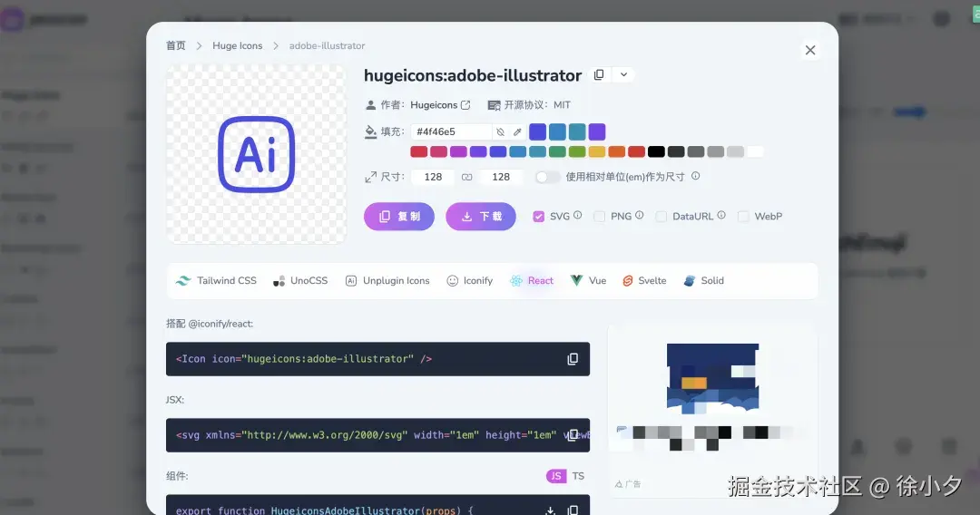Pick the pink swatch in the palette row
Image resolution: width=980 pixels, height=515 pixels.
(x=439, y=151)
